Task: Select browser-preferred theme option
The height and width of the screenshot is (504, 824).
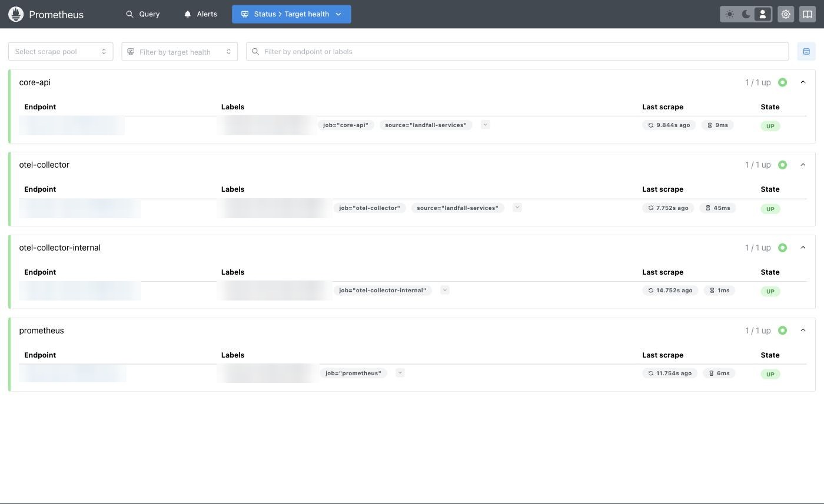Action: point(763,14)
